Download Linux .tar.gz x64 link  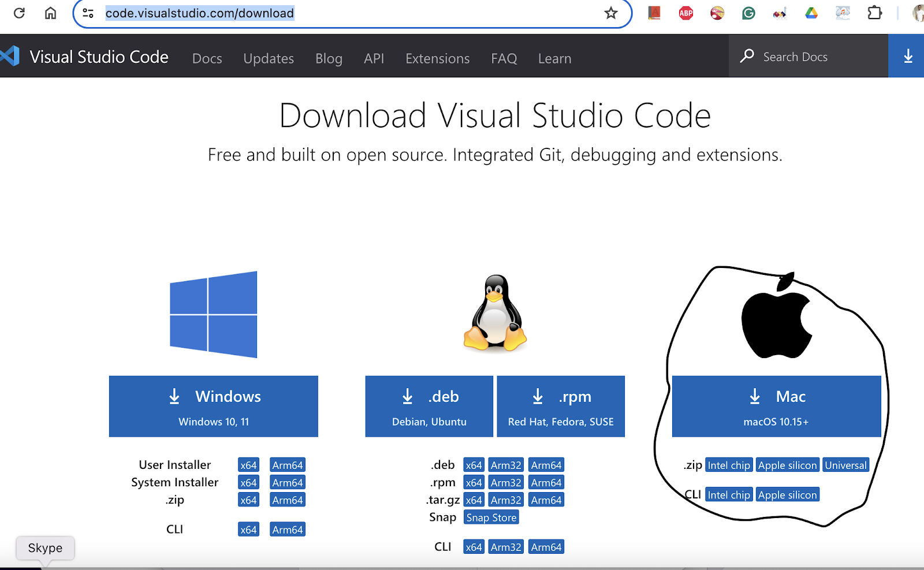(474, 500)
